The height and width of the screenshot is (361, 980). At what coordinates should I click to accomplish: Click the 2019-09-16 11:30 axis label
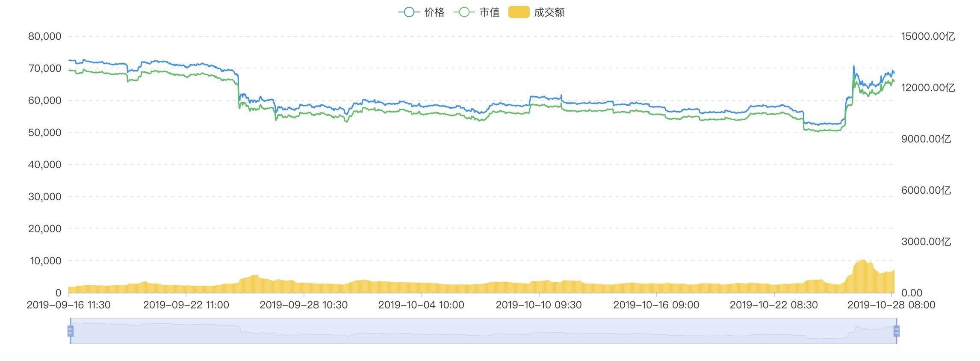[x=69, y=305]
